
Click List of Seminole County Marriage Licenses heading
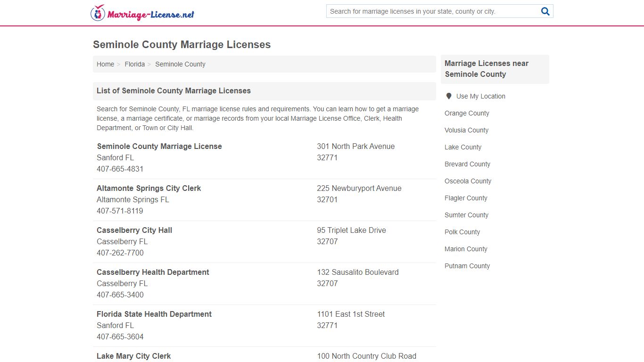point(173,90)
